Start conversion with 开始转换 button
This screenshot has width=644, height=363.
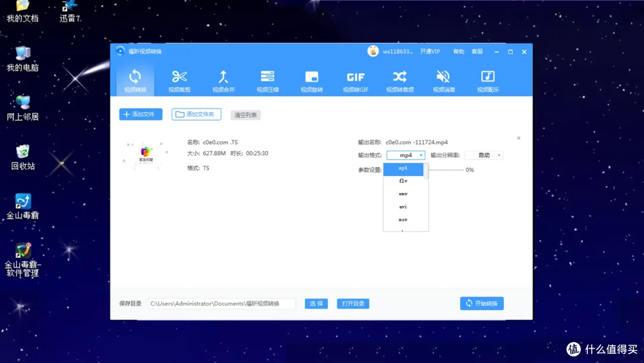[x=482, y=303]
